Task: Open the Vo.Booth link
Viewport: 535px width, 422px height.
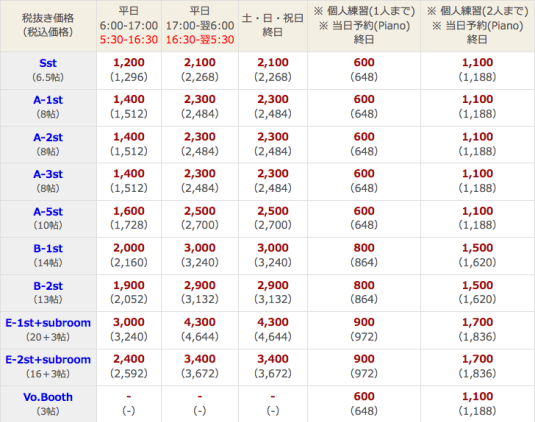Action: (x=48, y=397)
